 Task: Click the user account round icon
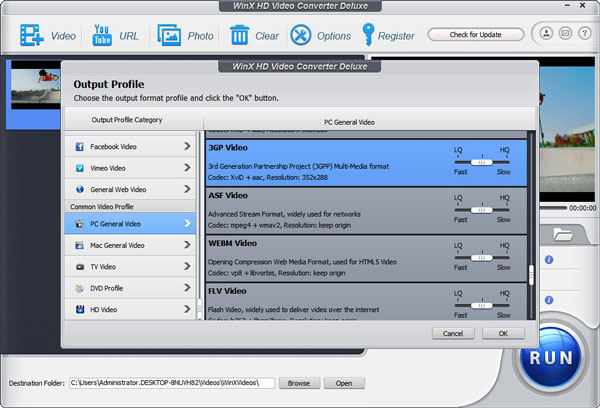click(546, 34)
